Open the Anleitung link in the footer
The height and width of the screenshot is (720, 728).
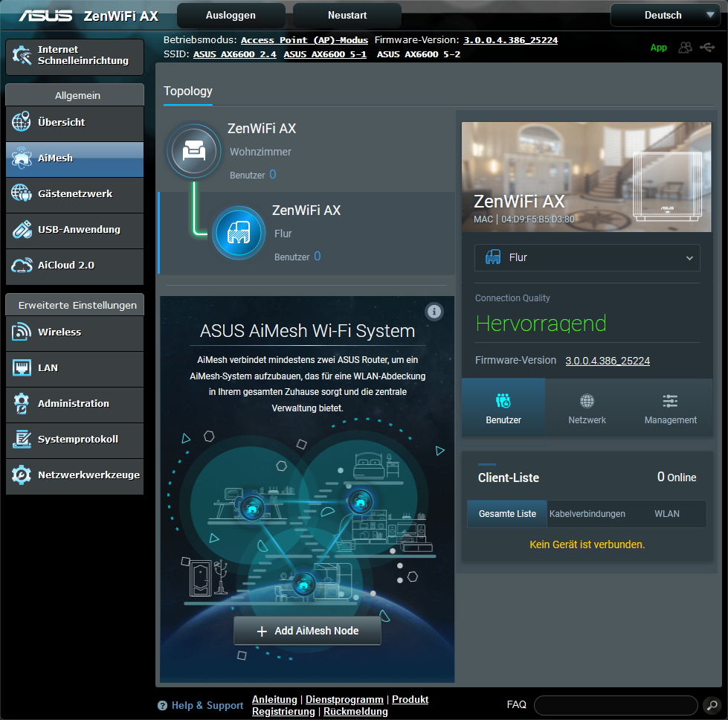[x=274, y=699]
